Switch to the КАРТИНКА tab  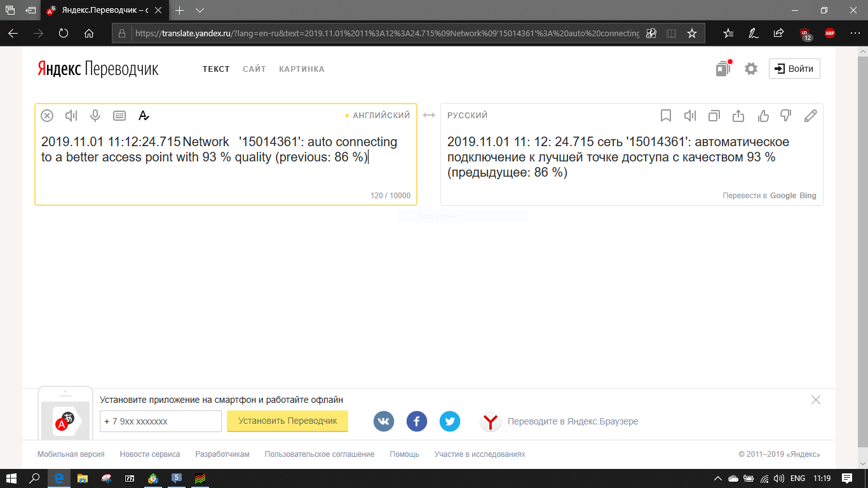tap(302, 69)
